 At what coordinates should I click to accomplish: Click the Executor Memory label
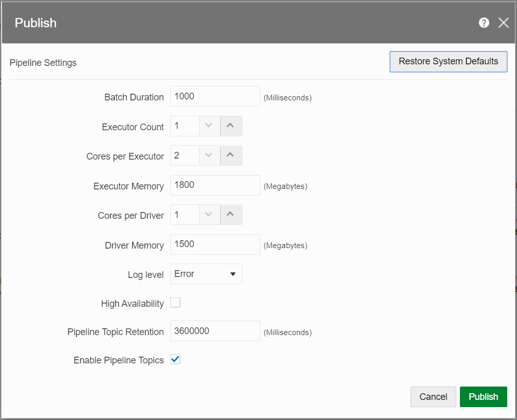pos(129,186)
